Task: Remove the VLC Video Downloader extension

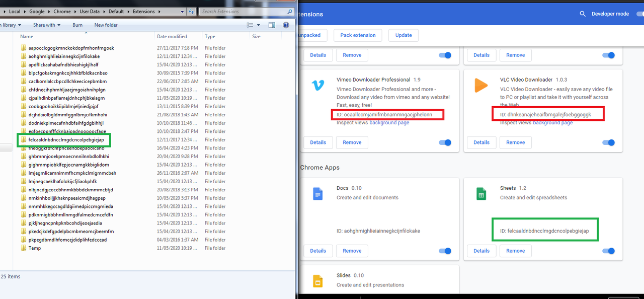Action: tap(516, 142)
